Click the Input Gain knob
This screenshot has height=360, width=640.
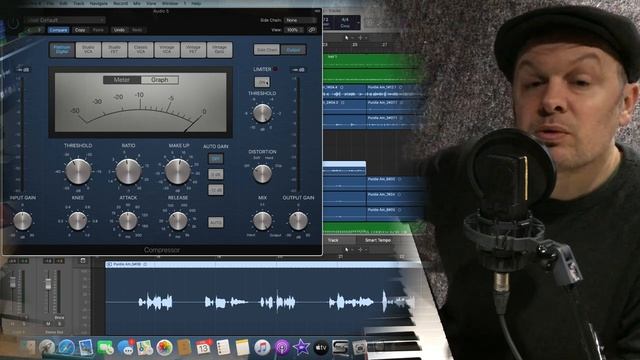22,221
